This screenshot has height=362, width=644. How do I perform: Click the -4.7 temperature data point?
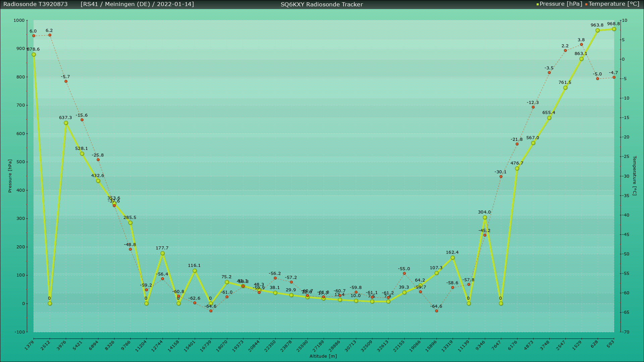point(614,77)
